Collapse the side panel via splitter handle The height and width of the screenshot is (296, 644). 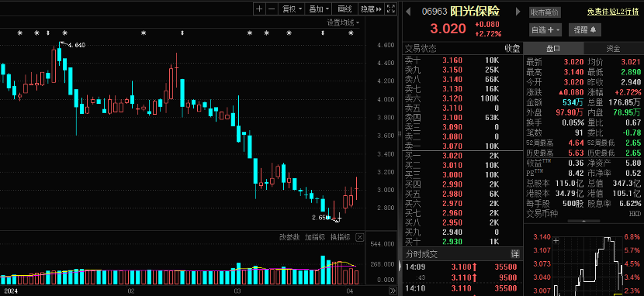400,266
